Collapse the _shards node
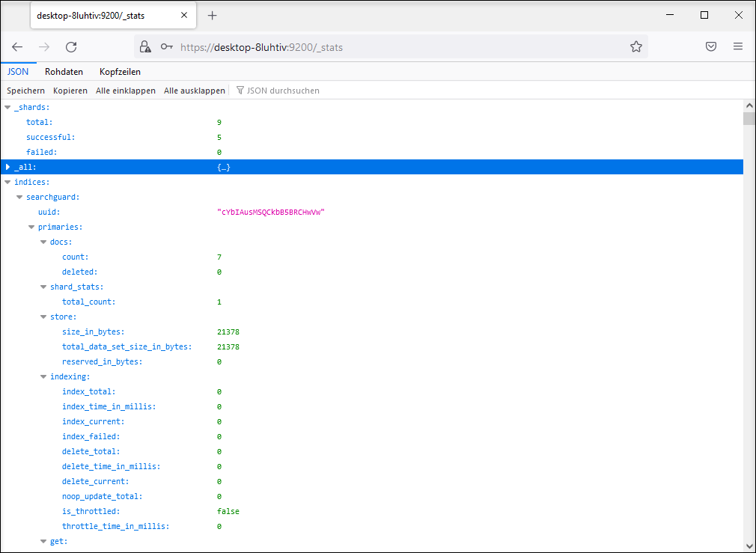The height and width of the screenshot is (553, 756). pyautogui.click(x=7, y=108)
